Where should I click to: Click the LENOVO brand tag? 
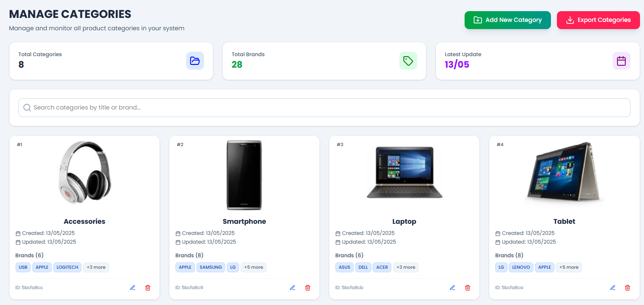521,267
